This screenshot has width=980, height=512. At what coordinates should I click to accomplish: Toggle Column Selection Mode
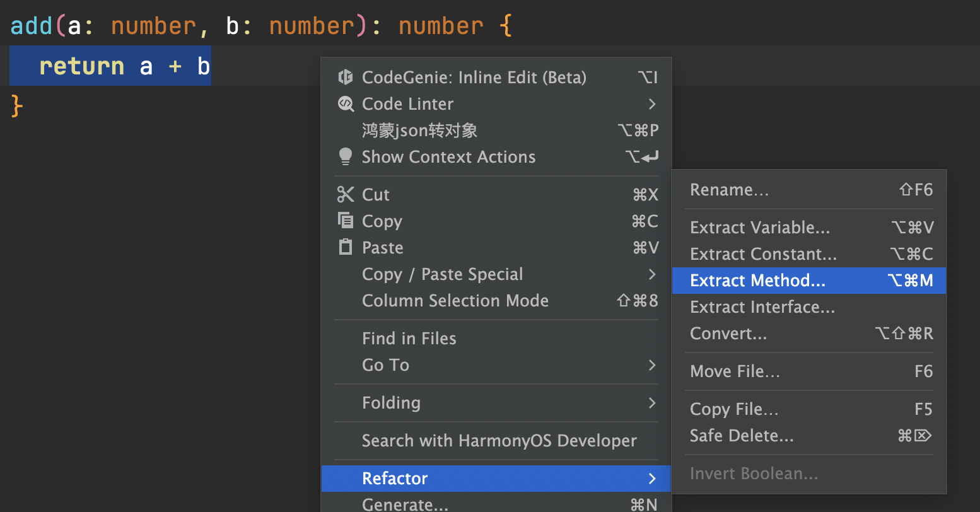pos(455,301)
